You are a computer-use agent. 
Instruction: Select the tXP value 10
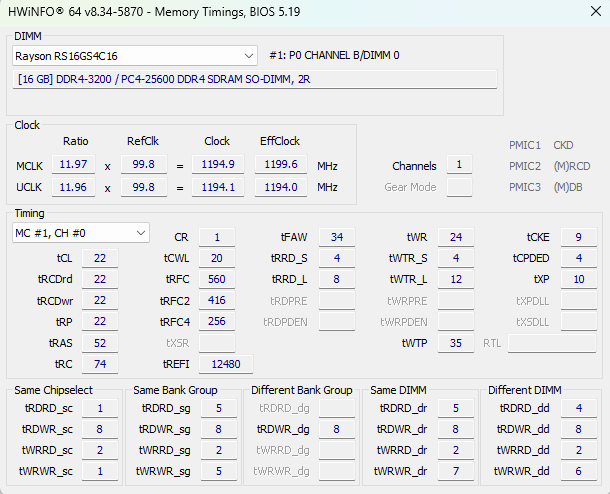tap(579, 279)
